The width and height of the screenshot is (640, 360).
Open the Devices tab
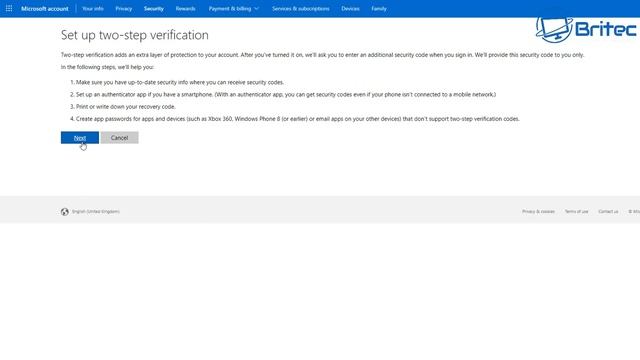click(x=350, y=9)
